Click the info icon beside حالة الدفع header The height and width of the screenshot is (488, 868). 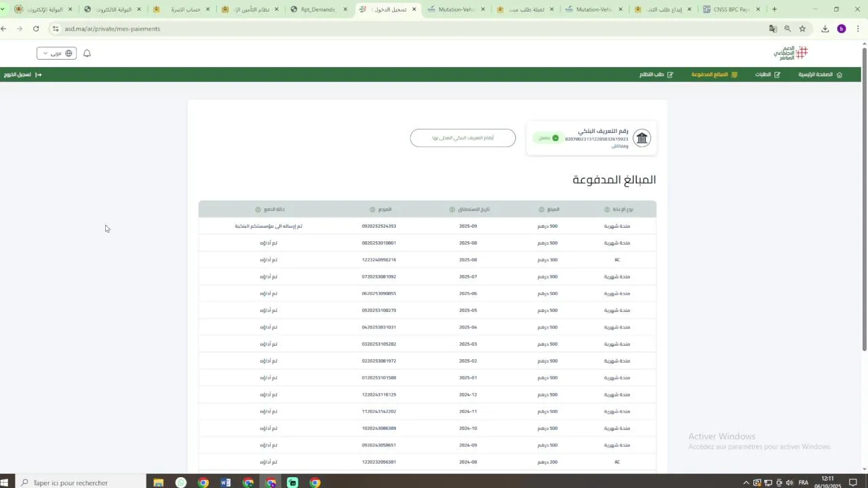tap(258, 209)
